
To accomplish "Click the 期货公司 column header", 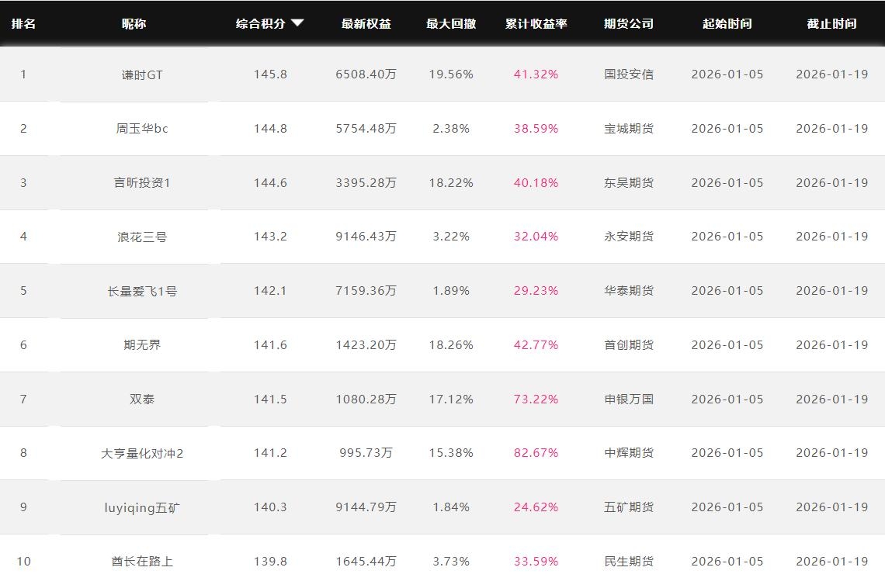I will 629,23.
